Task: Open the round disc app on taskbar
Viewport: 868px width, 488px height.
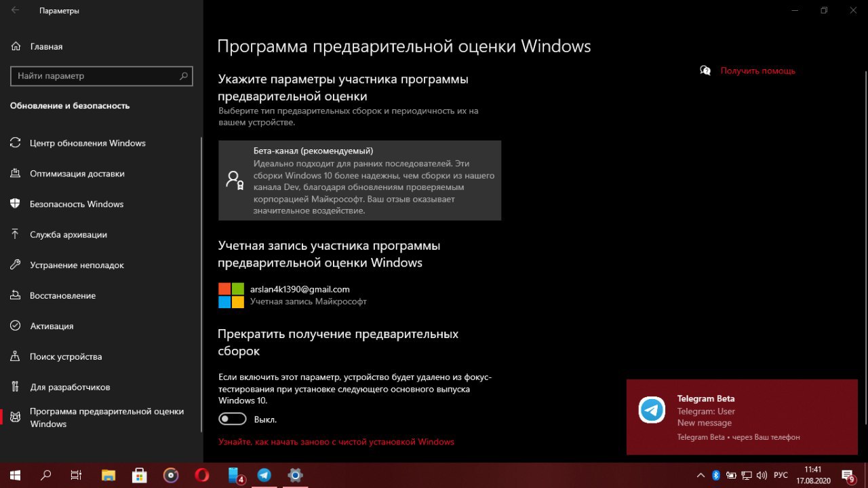Action: point(171,475)
